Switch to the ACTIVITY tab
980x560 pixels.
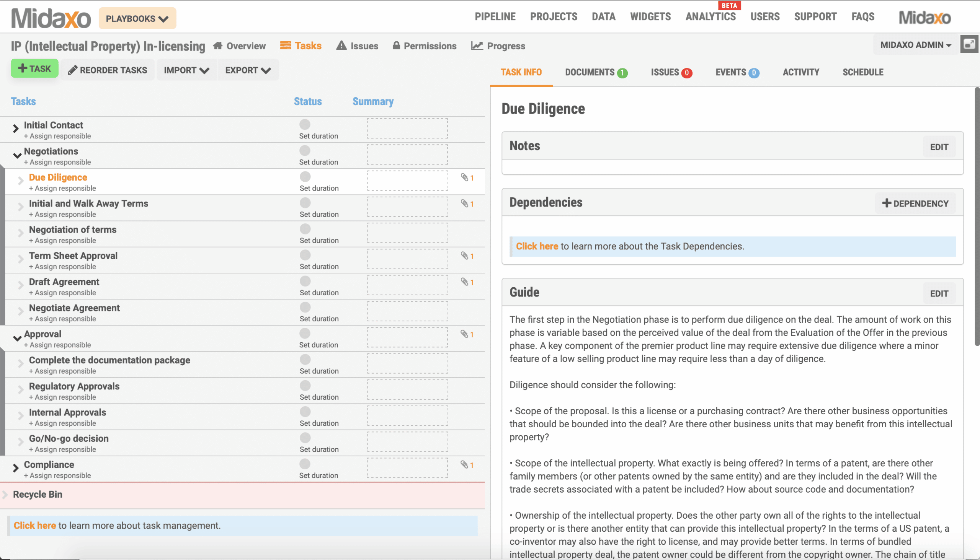point(800,72)
